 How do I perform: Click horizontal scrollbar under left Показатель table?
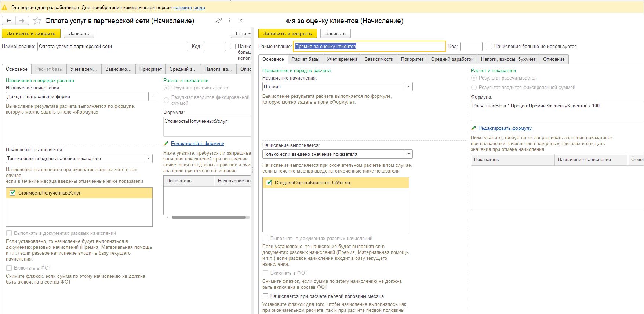(208, 217)
